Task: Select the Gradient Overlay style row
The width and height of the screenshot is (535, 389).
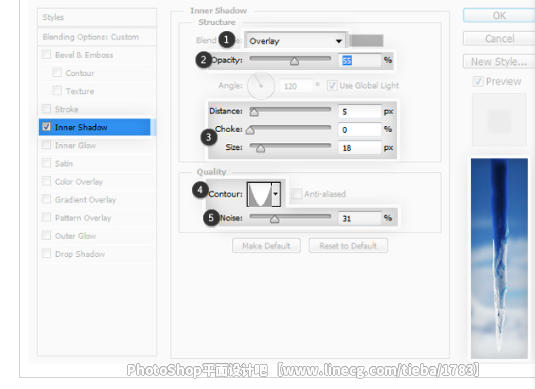Action: [97, 200]
